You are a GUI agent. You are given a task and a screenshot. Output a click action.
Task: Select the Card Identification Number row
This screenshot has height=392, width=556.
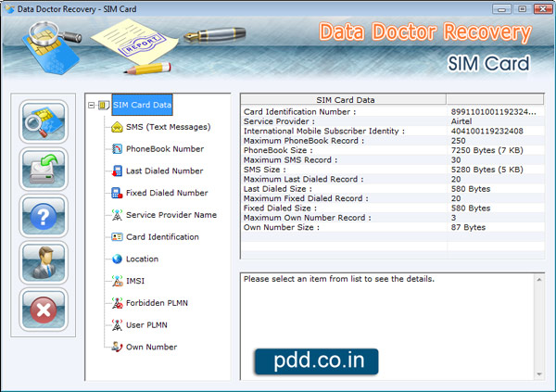pyautogui.click(x=393, y=112)
